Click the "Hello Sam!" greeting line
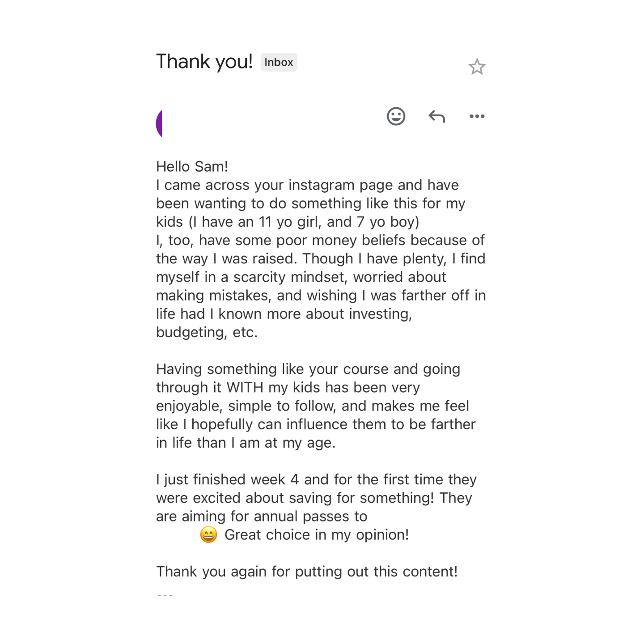Image resolution: width=644 pixels, height=644 pixels. pyautogui.click(x=192, y=166)
